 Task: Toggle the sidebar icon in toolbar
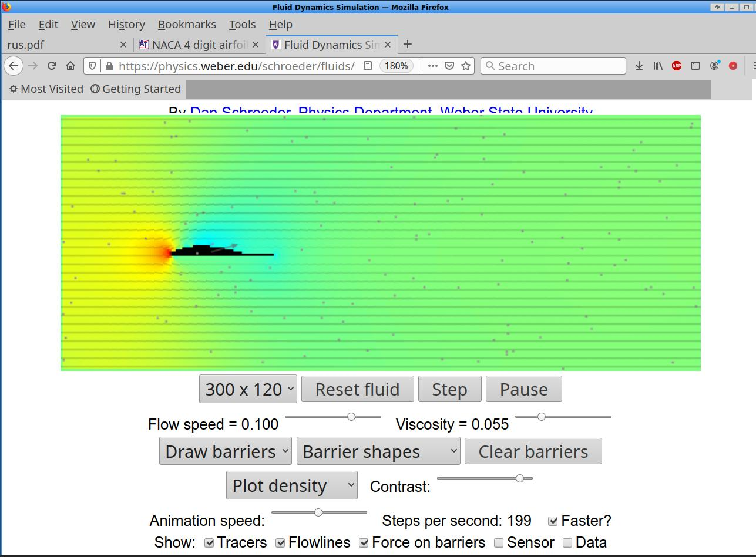coord(695,66)
